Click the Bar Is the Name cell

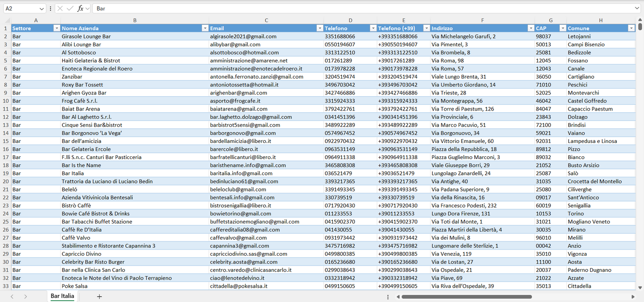click(x=135, y=165)
